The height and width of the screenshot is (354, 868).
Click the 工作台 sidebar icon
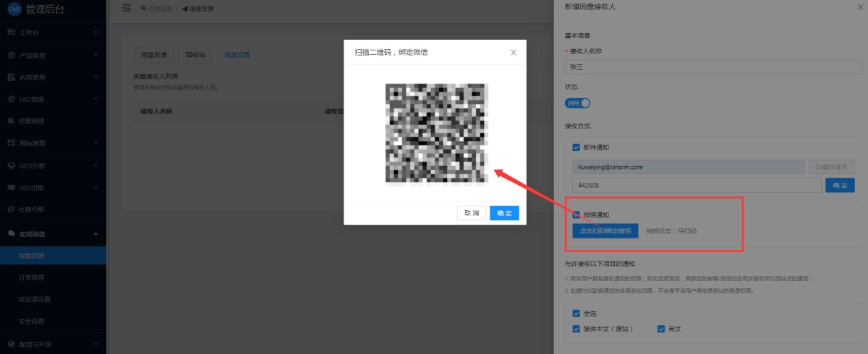[12, 33]
